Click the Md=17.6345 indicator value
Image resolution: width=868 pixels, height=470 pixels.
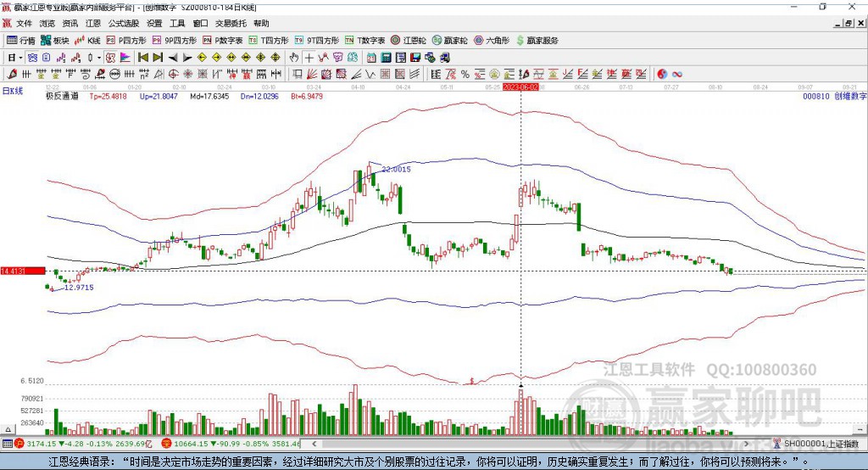pyautogui.click(x=209, y=97)
